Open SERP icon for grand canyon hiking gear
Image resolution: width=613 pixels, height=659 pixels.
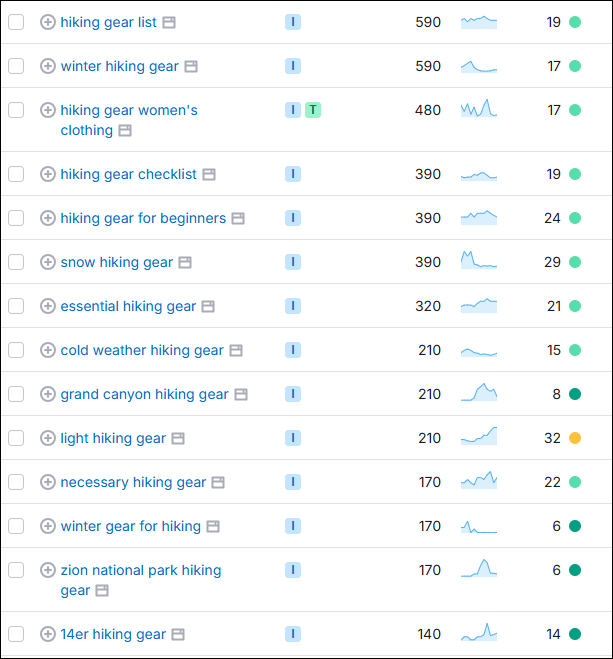pos(241,394)
